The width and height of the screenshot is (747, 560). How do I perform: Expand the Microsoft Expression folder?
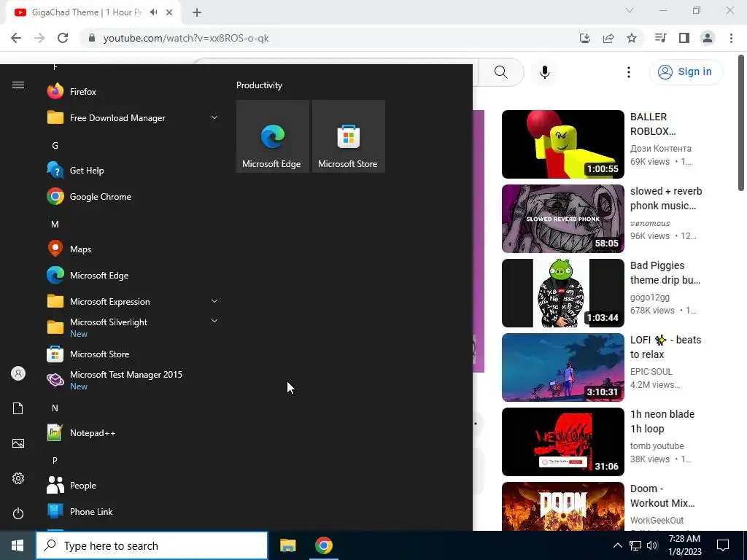[x=133, y=301]
